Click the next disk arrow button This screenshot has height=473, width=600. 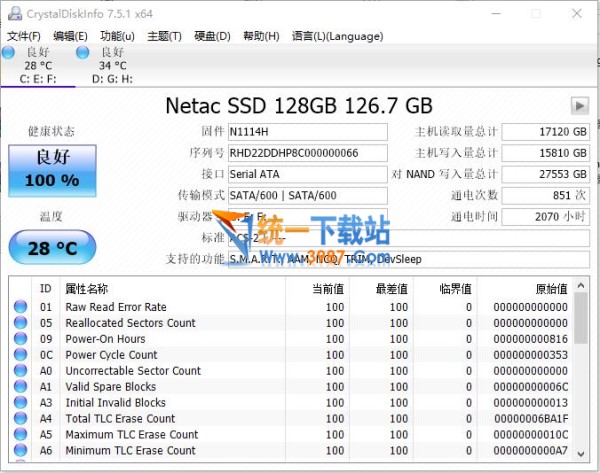coord(580,105)
